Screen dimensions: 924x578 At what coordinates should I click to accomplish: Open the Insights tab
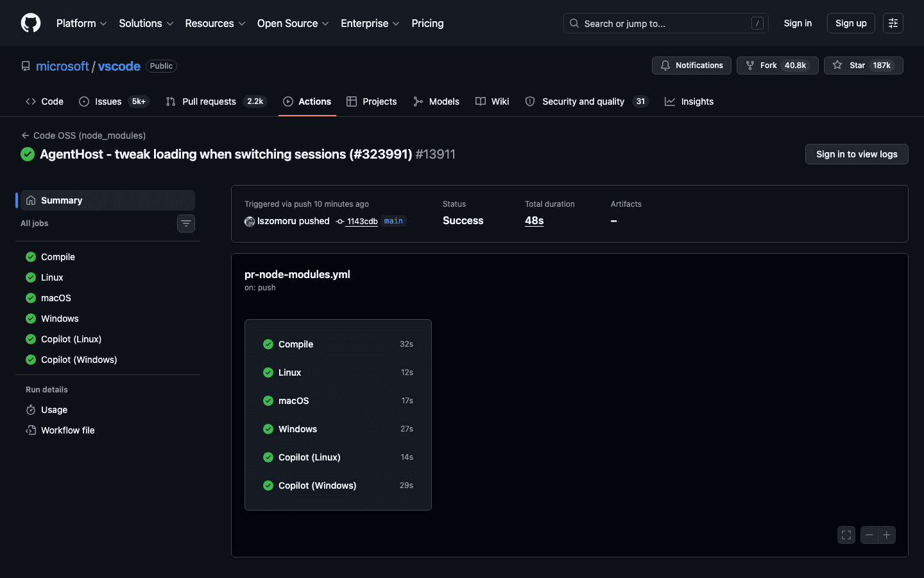pyautogui.click(x=689, y=101)
